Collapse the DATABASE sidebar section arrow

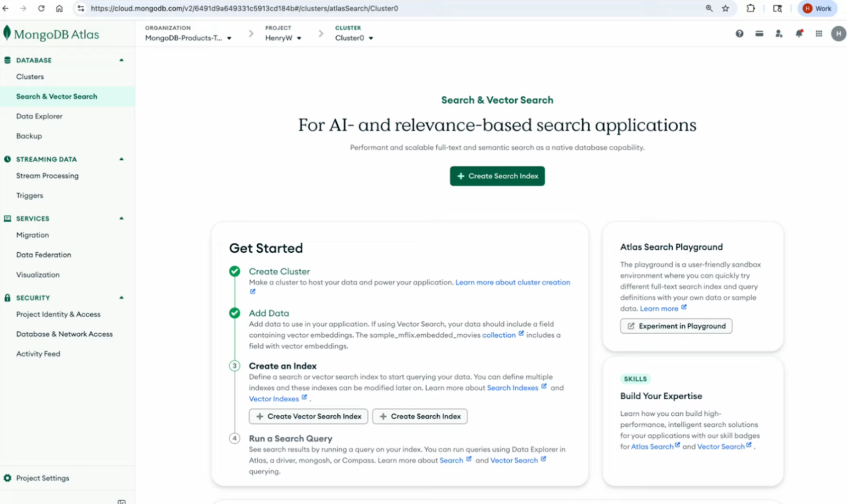pyautogui.click(x=122, y=60)
